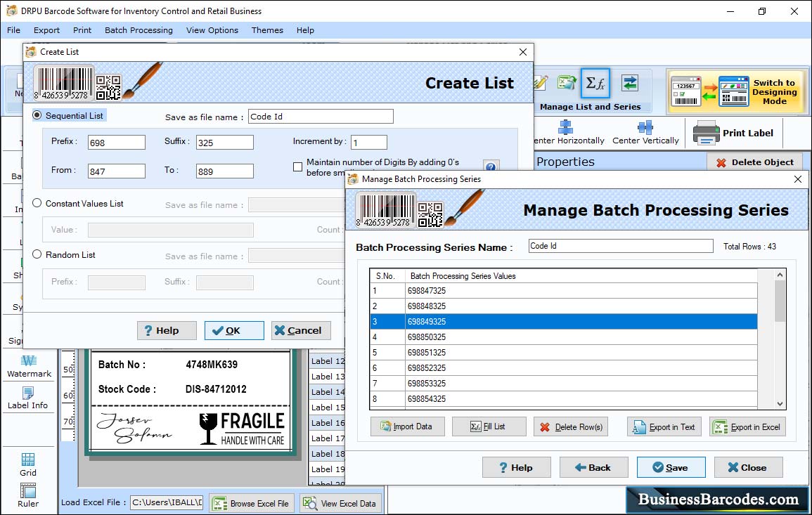Click Export in Text button
Viewport: 812px width, 515px height.
coord(664,426)
